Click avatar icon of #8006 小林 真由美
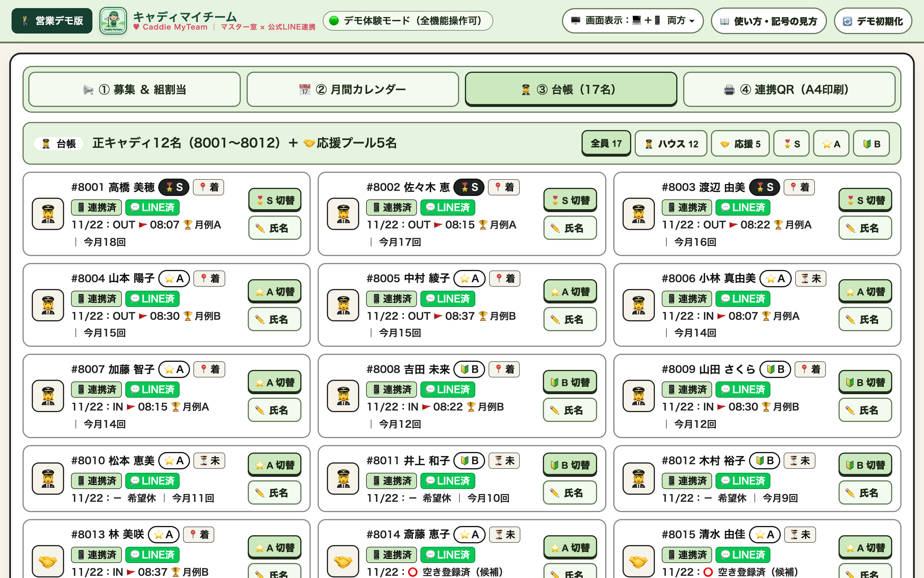The image size is (924, 578). (x=638, y=305)
